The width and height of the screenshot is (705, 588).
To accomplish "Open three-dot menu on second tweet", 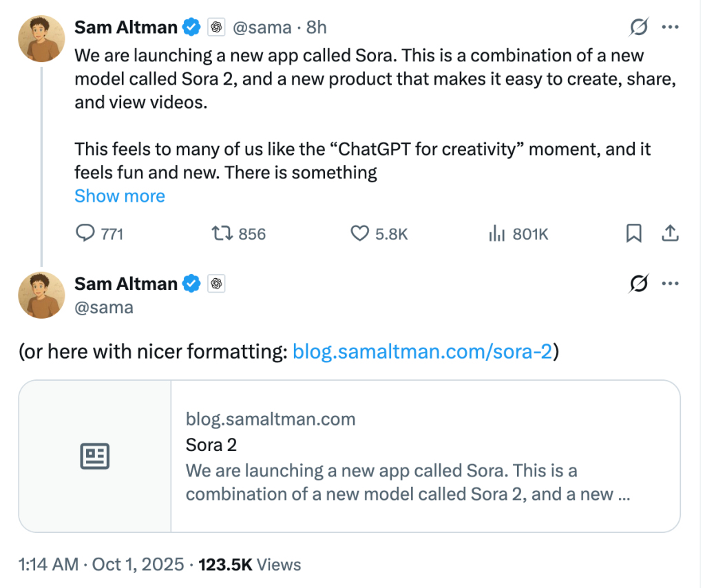I will (x=670, y=284).
